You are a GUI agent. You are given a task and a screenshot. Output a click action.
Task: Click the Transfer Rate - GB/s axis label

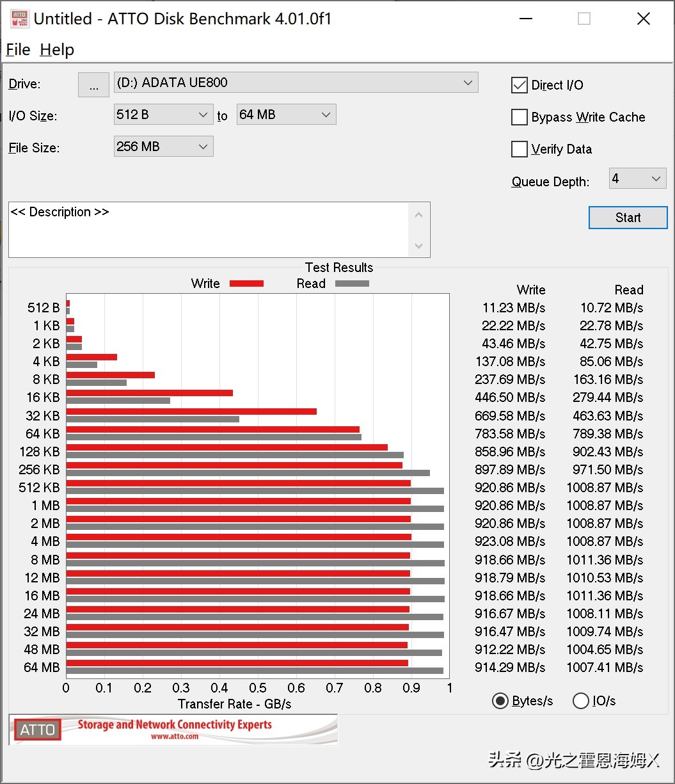[x=234, y=704]
